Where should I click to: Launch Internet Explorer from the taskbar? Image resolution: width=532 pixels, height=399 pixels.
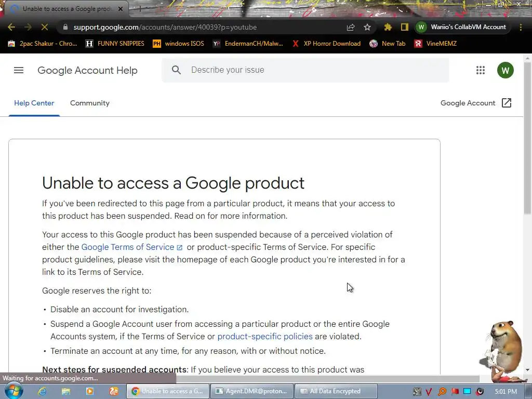click(42, 391)
